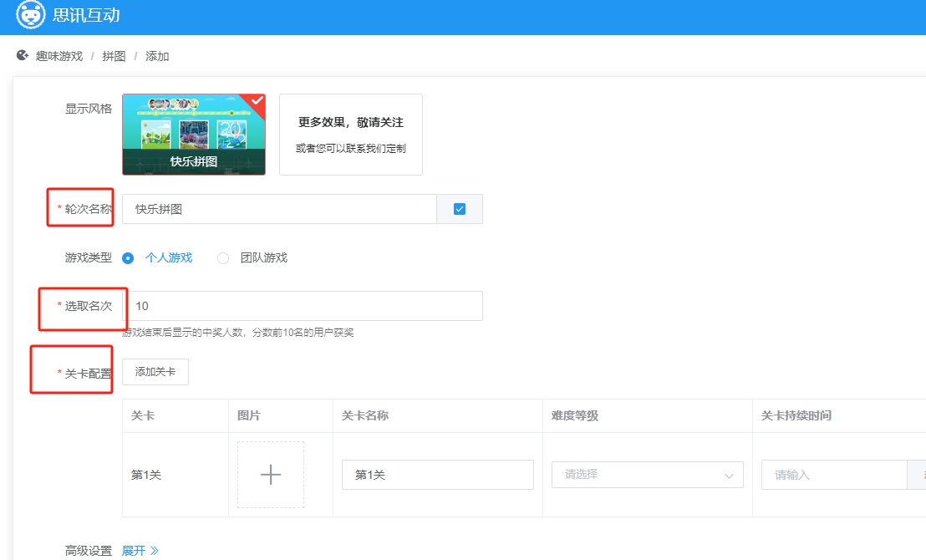Screen dimensions: 926x560
Task: Open 趣味游戏 breadcrumb link
Action: 59,56
